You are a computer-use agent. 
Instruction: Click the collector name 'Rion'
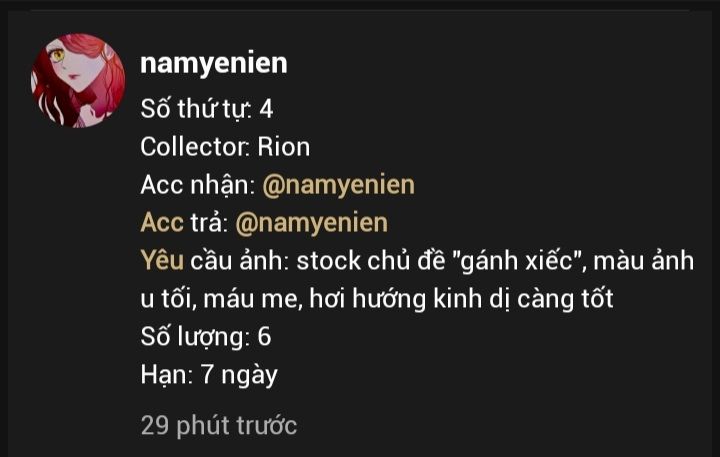point(283,147)
